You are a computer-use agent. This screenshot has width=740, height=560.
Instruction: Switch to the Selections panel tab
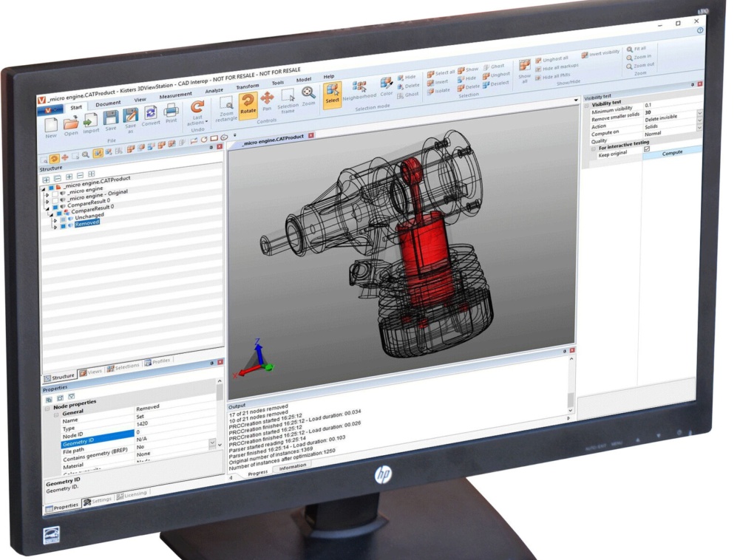(x=123, y=367)
